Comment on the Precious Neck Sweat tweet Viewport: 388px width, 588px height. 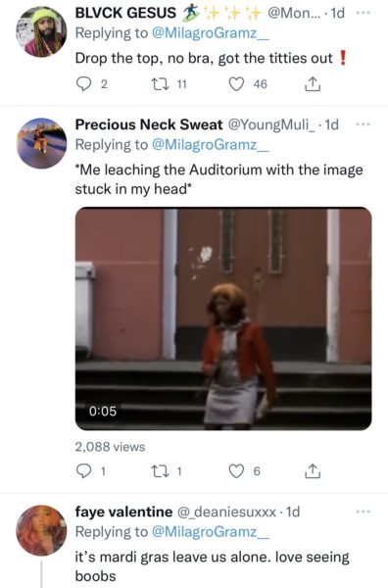82,471
